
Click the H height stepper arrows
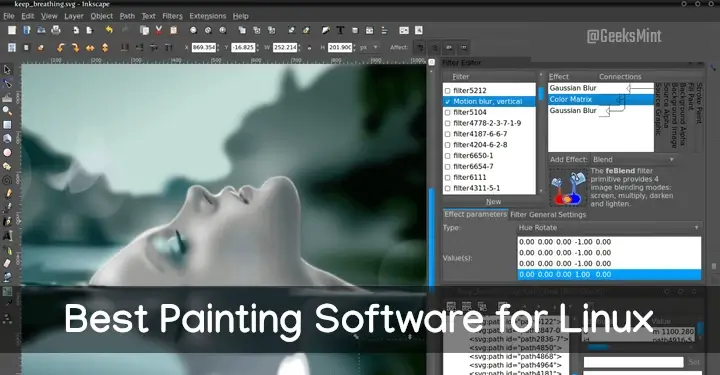[354, 47]
